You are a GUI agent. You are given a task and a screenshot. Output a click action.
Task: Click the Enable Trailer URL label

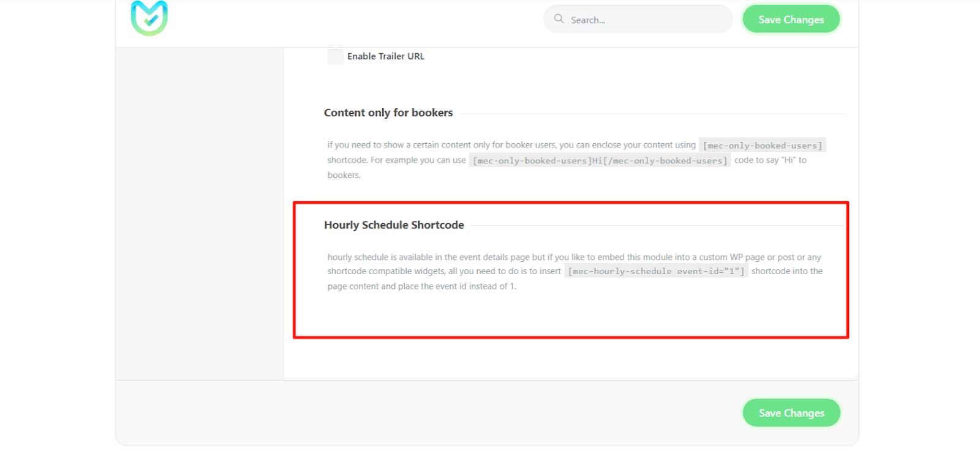(386, 56)
